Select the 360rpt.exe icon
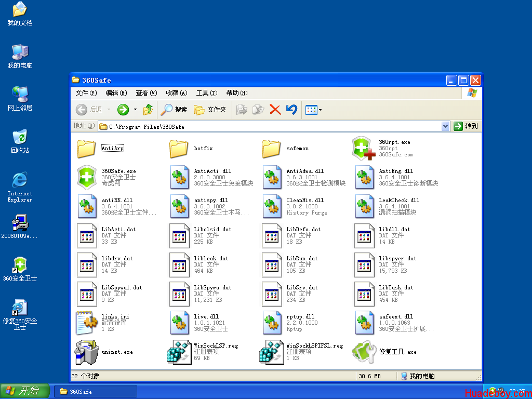 click(364, 148)
